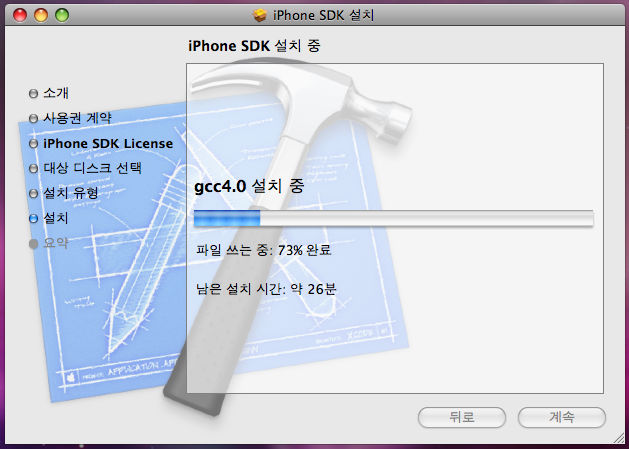The height and width of the screenshot is (449, 629).
Task: Click the yellow minimize window button
Action: coord(41,15)
